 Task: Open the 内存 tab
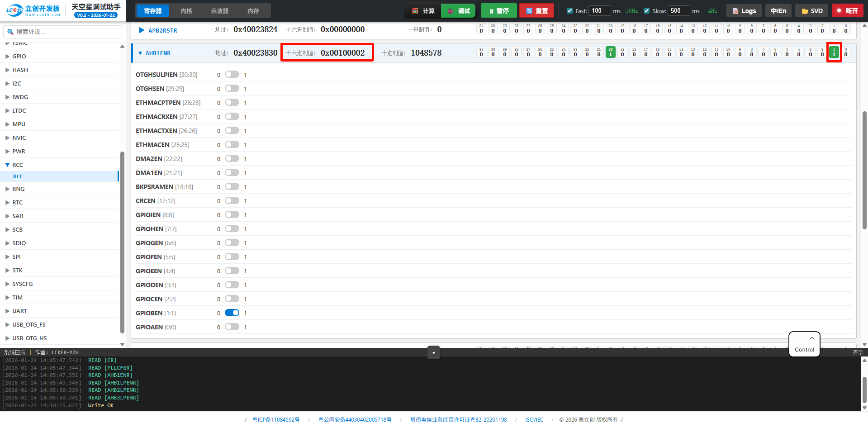click(253, 11)
